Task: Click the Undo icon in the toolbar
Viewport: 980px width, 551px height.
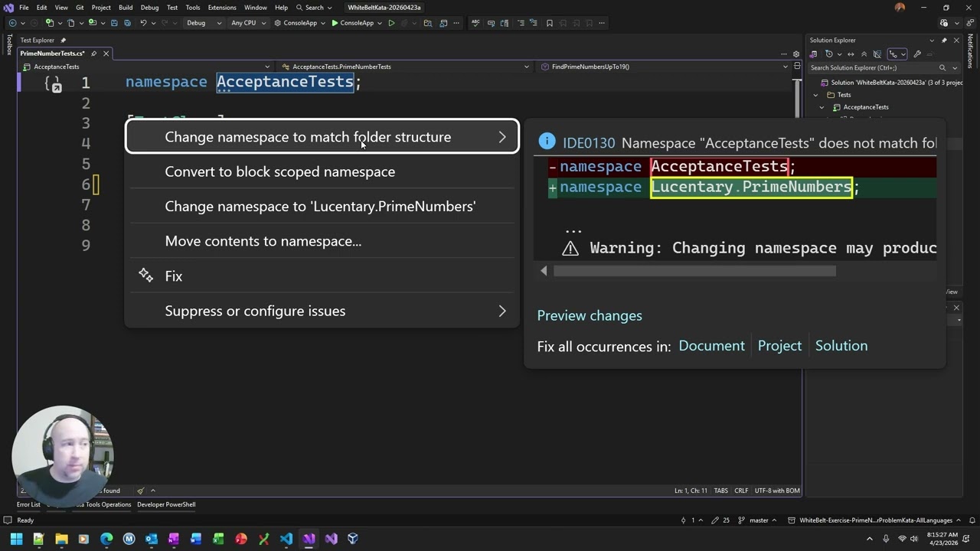Action: pos(143,23)
